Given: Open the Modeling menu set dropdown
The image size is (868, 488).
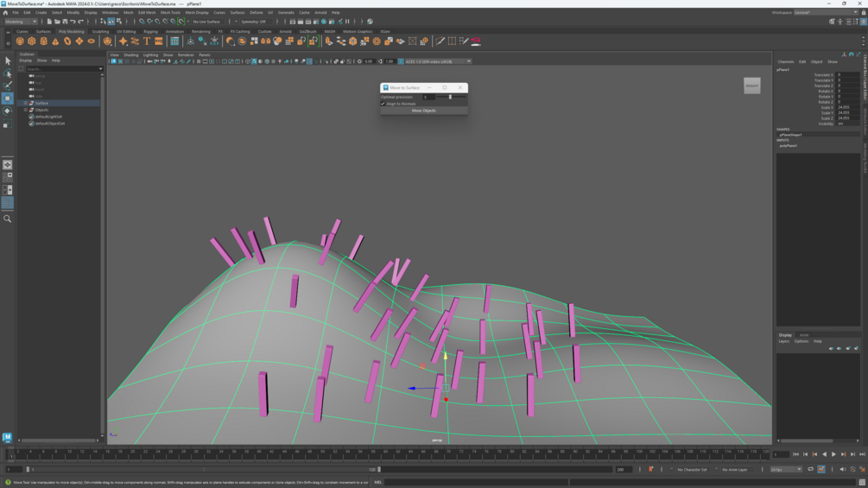Looking at the screenshot, I should [x=21, y=22].
